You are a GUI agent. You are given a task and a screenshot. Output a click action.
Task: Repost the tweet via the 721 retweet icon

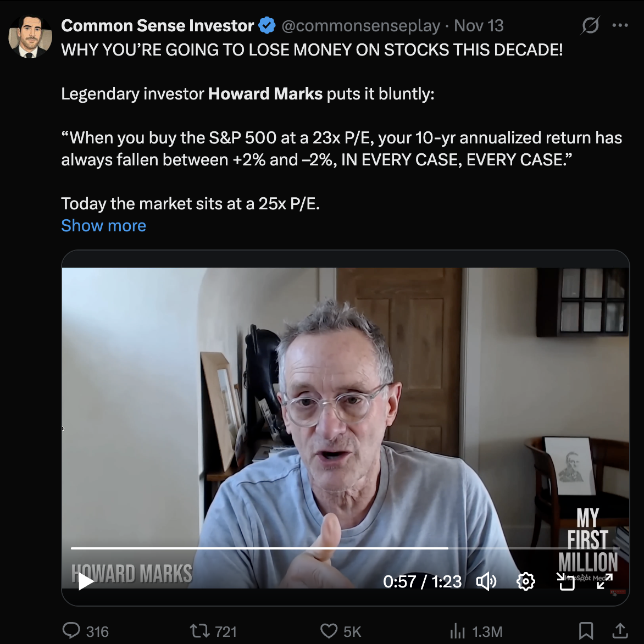pos(213,631)
